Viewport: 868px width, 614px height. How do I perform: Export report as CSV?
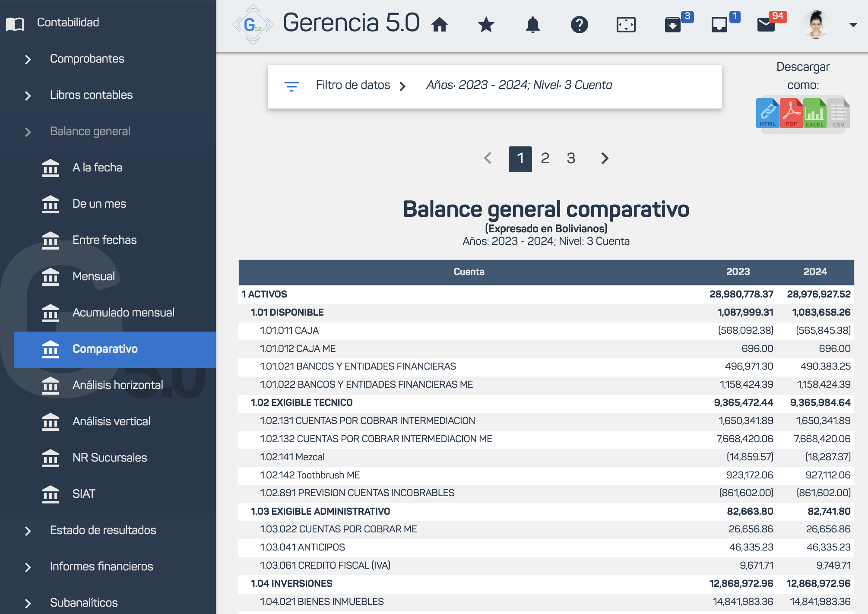tap(838, 113)
